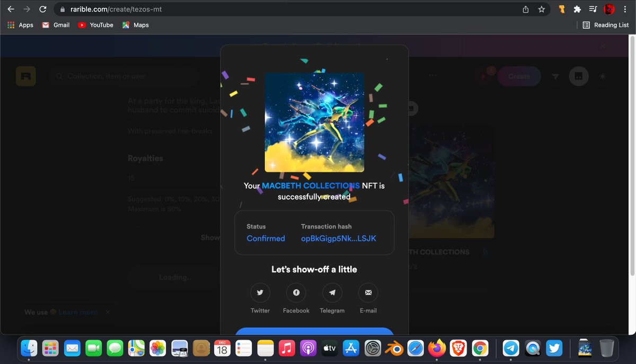Screen dimensions: 636x364
Task: Open Podcasts from the dock
Action: (x=308, y=348)
